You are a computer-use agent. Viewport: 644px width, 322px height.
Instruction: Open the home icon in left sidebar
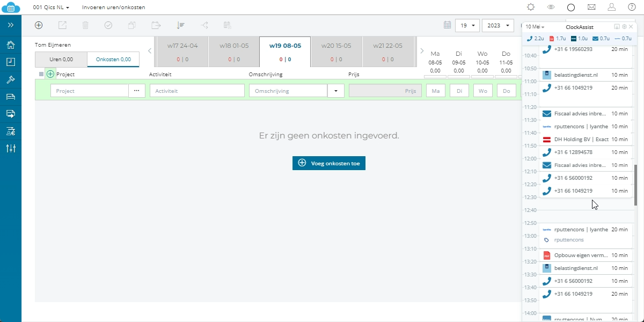[x=11, y=45]
